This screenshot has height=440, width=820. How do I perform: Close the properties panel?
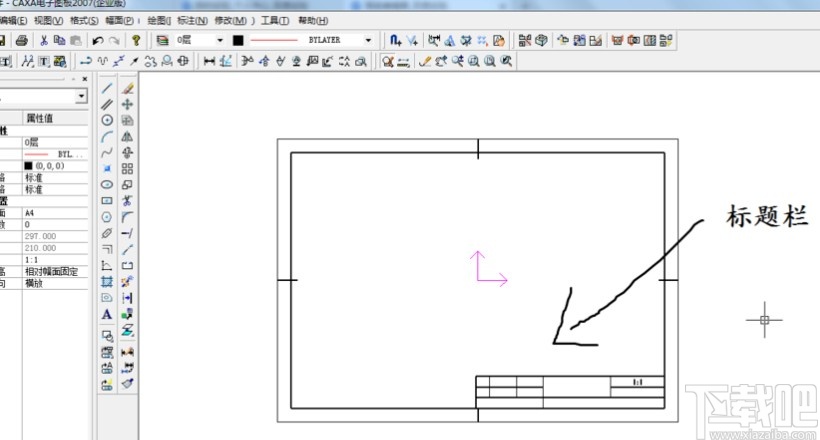(x=85, y=80)
